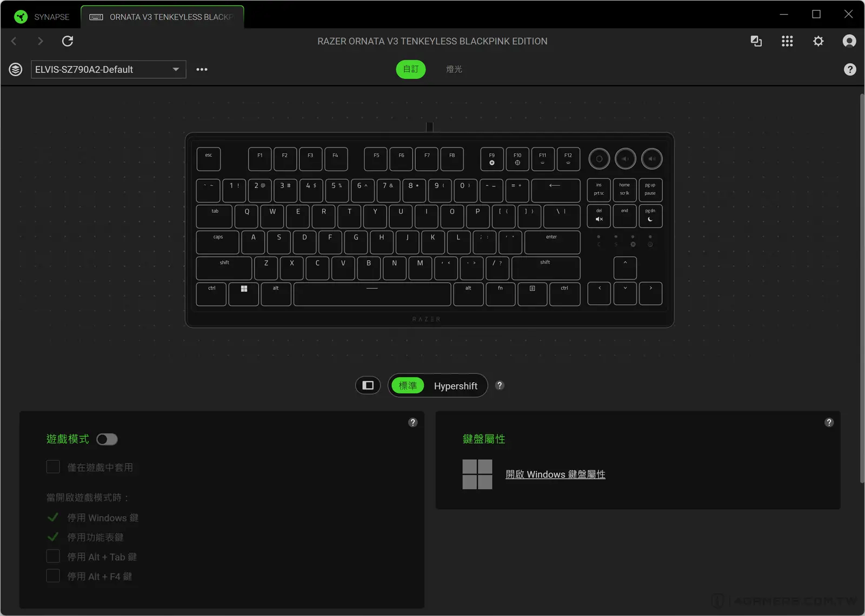The height and width of the screenshot is (616, 865).
Task: Select the pg dn sleep key
Action: (x=650, y=216)
